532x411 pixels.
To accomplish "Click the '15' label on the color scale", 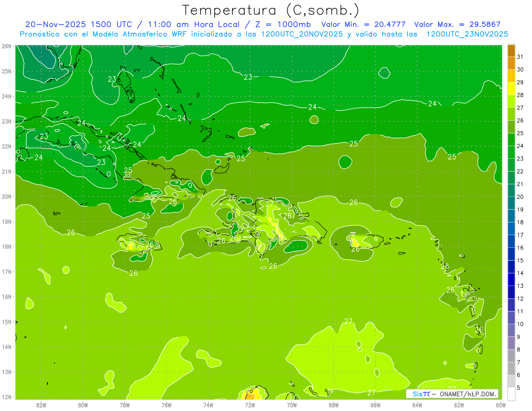I will (520, 260).
